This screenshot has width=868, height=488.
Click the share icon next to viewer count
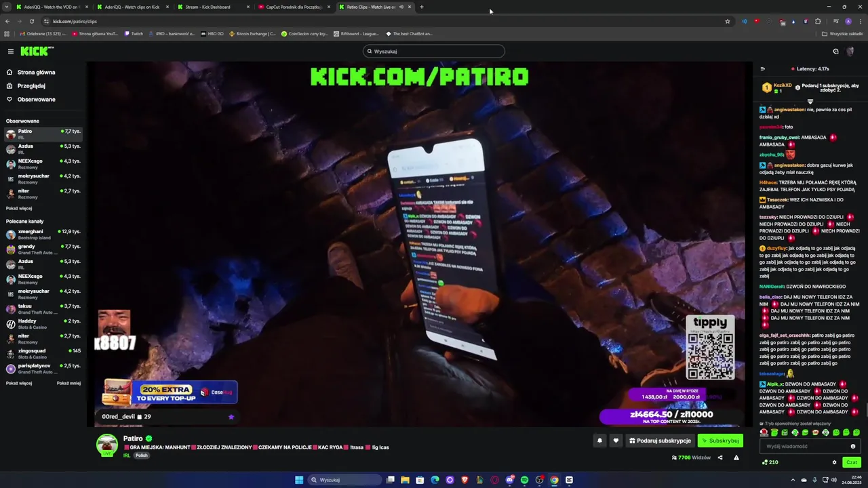point(720,457)
